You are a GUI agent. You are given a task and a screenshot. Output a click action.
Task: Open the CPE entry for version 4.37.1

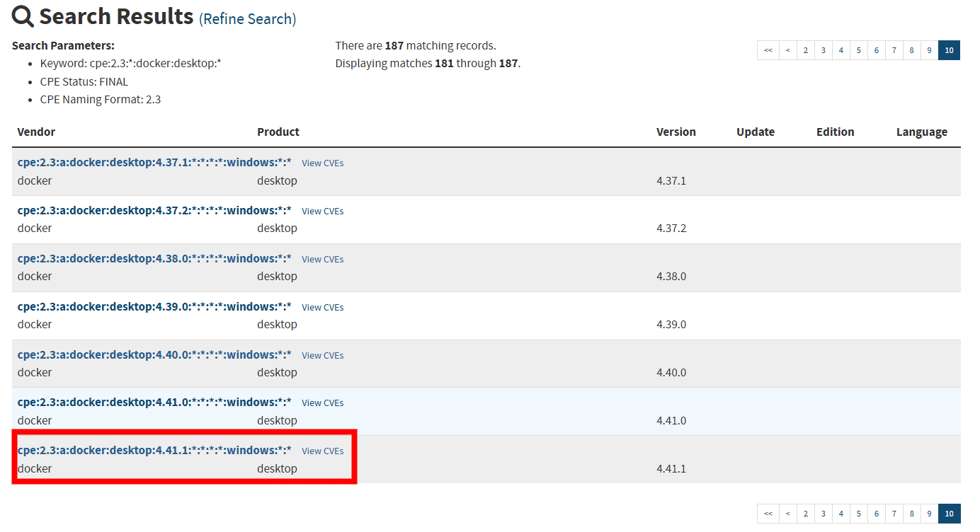154,163
